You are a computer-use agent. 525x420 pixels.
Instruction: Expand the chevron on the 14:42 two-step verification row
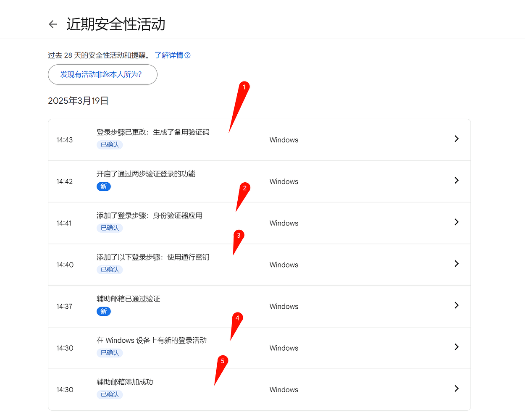click(457, 181)
